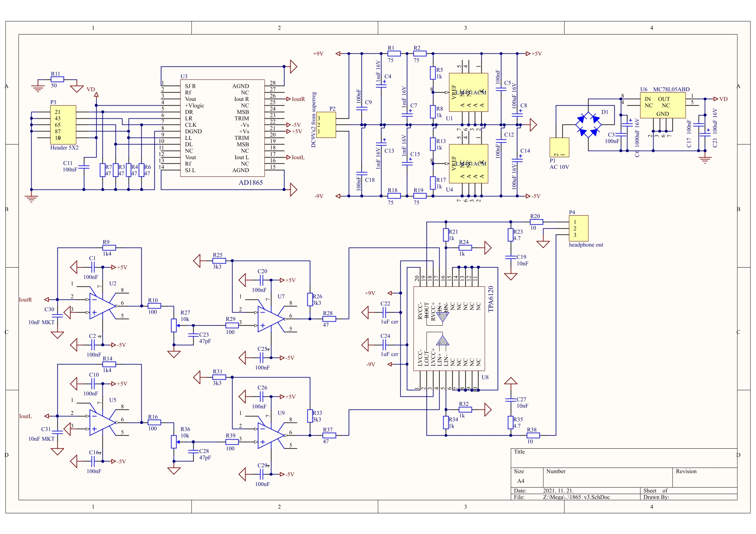Click the U7 op-amp symbol
This screenshot has height=534, width=756.
271,319
